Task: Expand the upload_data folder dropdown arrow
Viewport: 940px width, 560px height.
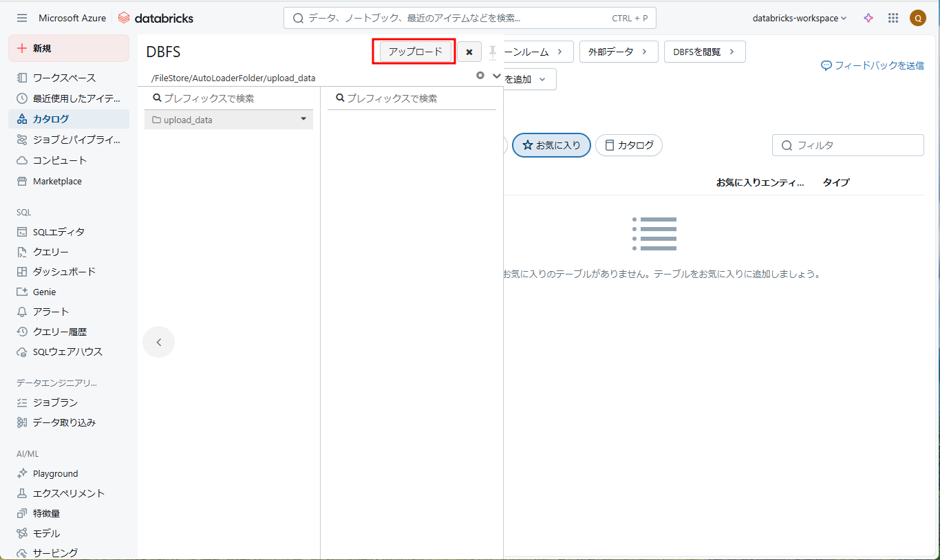Action: (x=303, y=119)
